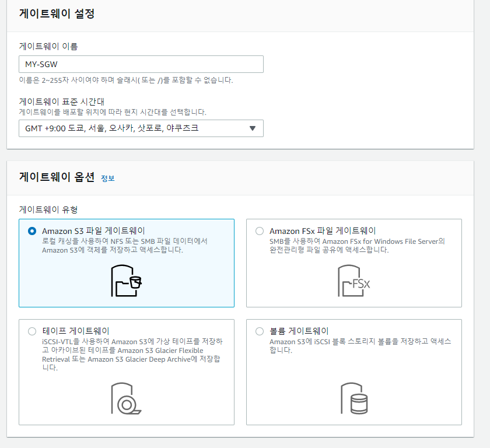Click the tape gateway reel icon
This screenshot has width=490, height=448.
click(126, 398)
